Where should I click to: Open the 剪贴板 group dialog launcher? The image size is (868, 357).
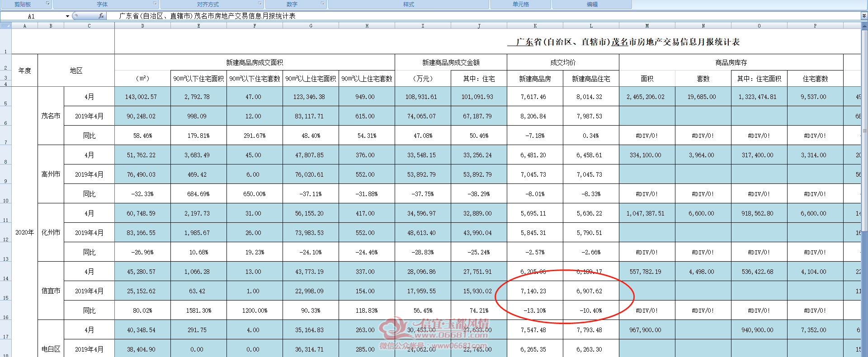coord(47,4)
